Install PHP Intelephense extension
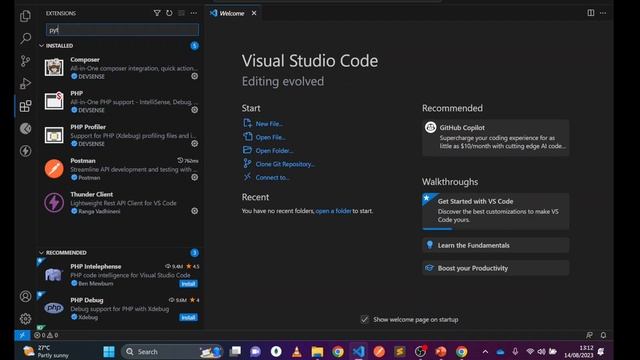The width and height of the screenshot is (640, 360). (188, 284)
